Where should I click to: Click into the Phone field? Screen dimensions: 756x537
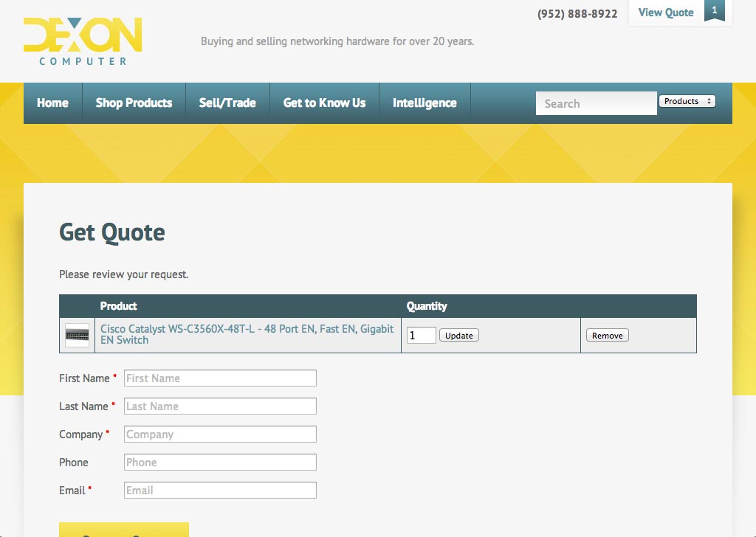click(220, 462)
